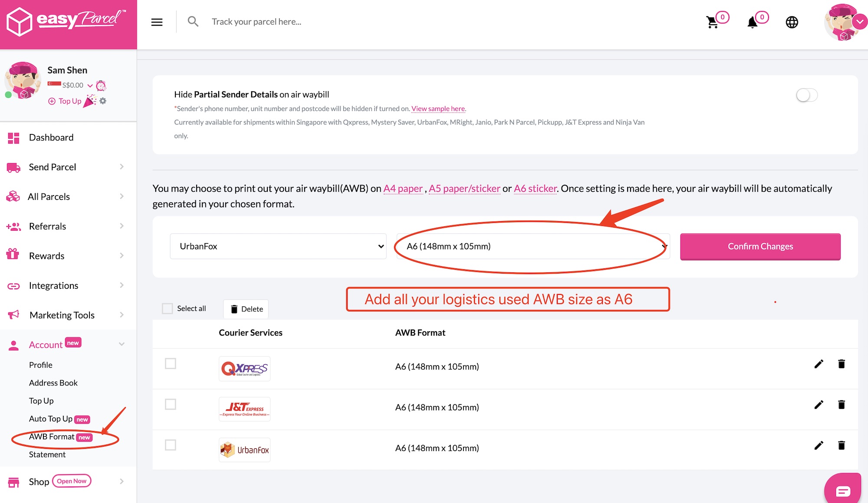Delete the J&T Express row
This screenshot has height=503, width=868.
[841, 405]
